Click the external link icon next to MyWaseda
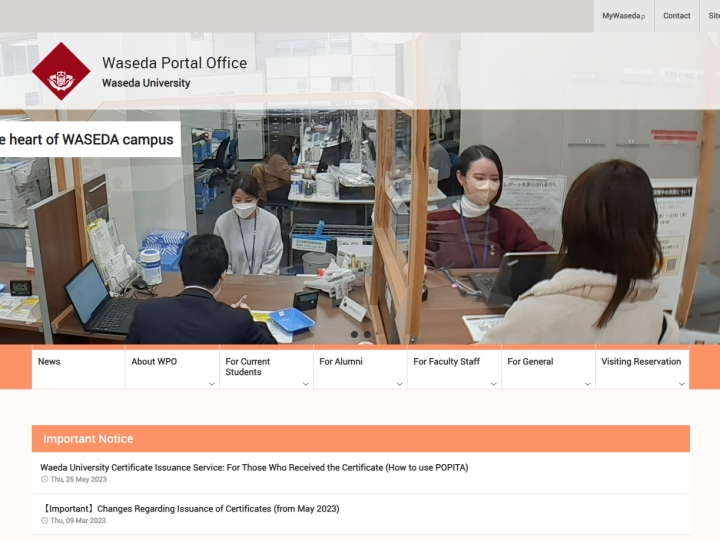 tap(643, 17)
